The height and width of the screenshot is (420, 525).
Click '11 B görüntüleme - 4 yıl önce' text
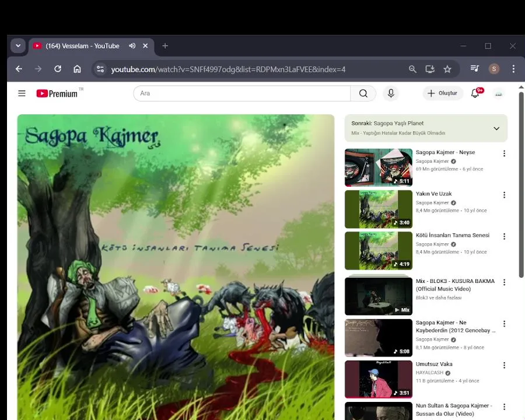tap(447, 381)
